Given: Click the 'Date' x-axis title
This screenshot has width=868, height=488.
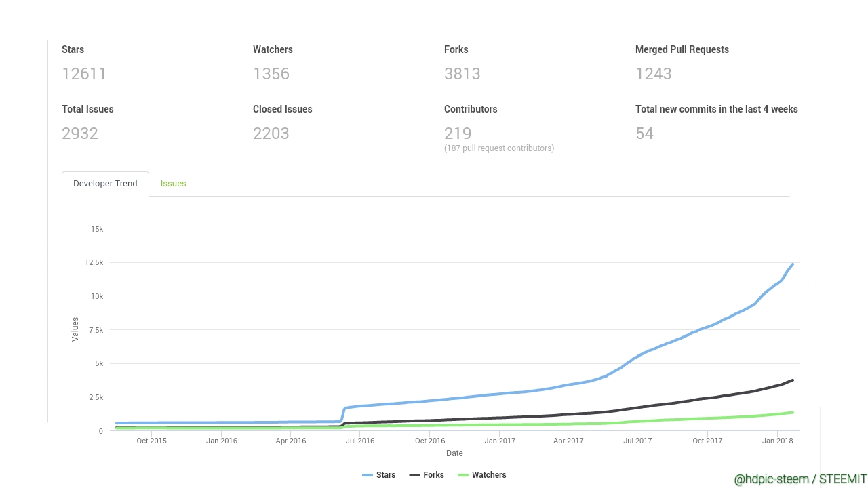Looking at the screenshot, I should point(454,453).
